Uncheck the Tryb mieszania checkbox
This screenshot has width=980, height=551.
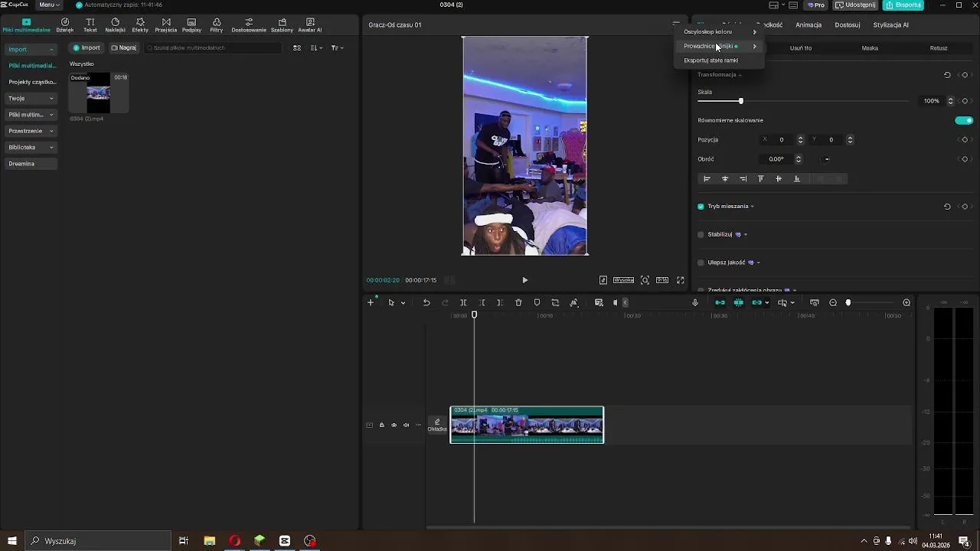pos(701,207)
